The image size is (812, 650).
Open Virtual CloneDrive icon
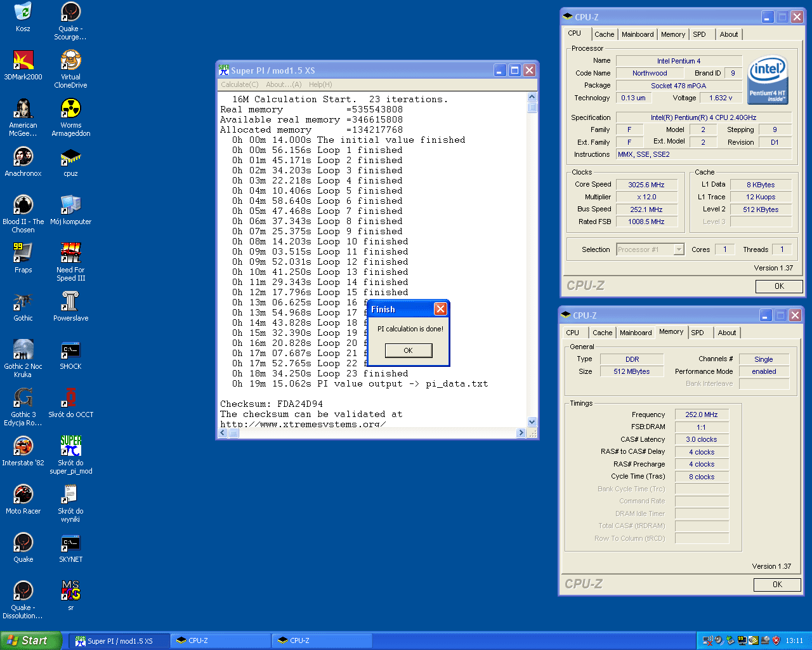(70, 69)
